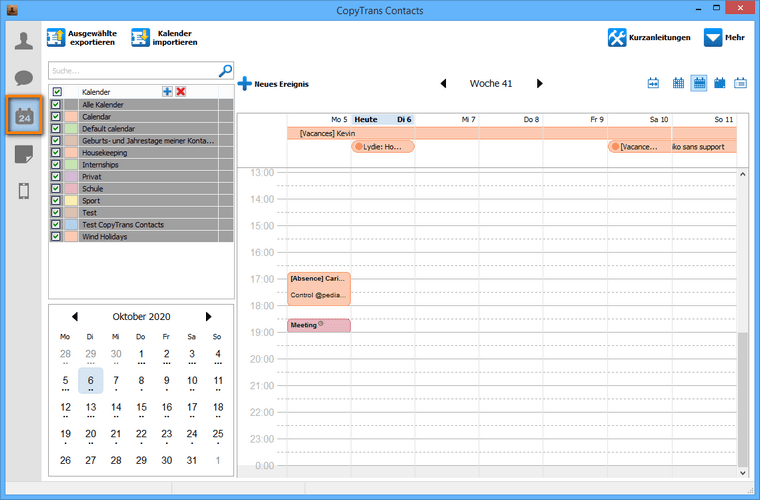Screen dimensions: 760x500
Task: Open the Contacts section in sidebar
Action: (x=24, y=41)
